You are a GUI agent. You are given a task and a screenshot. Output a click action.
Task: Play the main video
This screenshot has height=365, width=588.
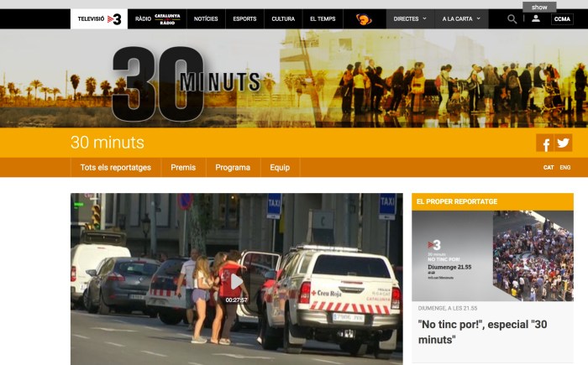[x=237, y=282]
